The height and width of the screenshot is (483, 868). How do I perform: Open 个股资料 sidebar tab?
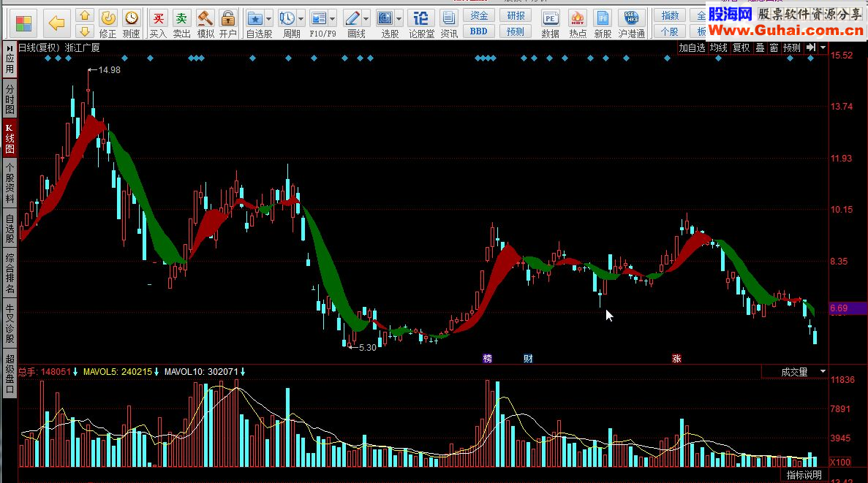click(x=10, y=183)
